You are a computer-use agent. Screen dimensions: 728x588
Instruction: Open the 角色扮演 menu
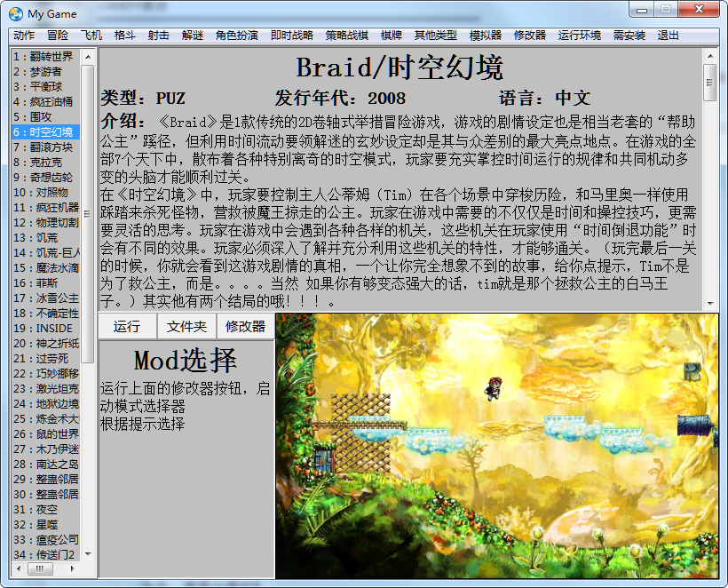[236, 36]
